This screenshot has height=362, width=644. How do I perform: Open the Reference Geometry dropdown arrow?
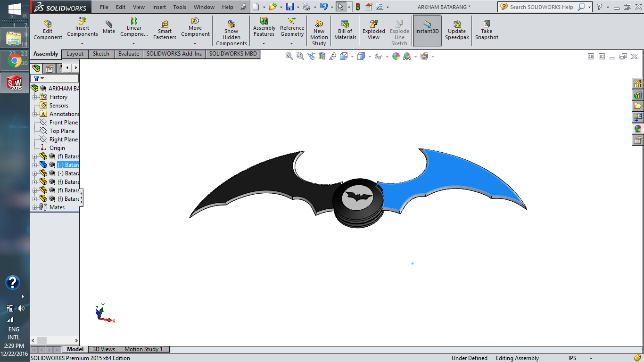(292, 43)
